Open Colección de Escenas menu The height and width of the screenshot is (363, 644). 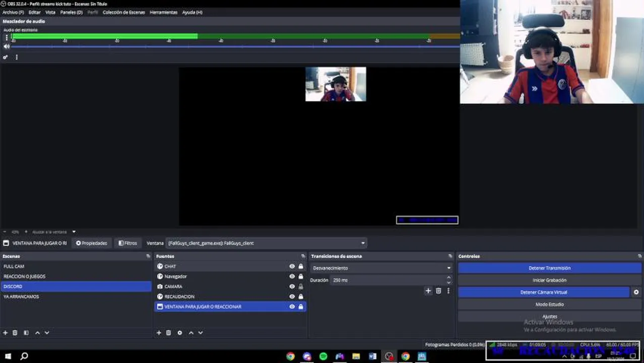point(124,12)
